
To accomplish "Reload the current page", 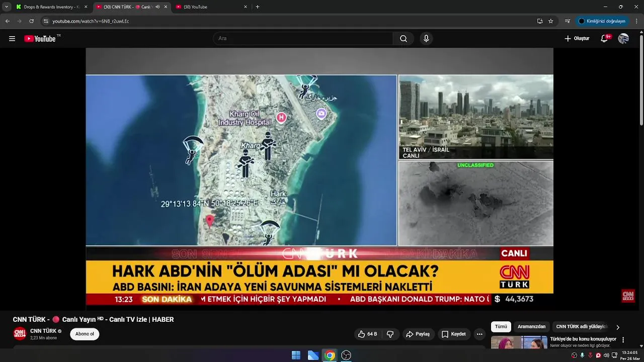I will point(31,21).
